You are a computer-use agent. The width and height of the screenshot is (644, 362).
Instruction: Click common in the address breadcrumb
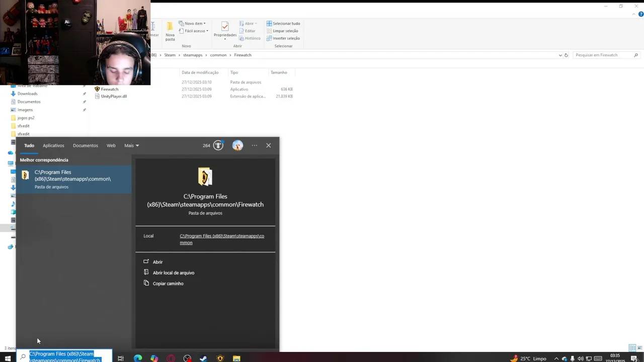pyautogui.click(x=218, y=55)
